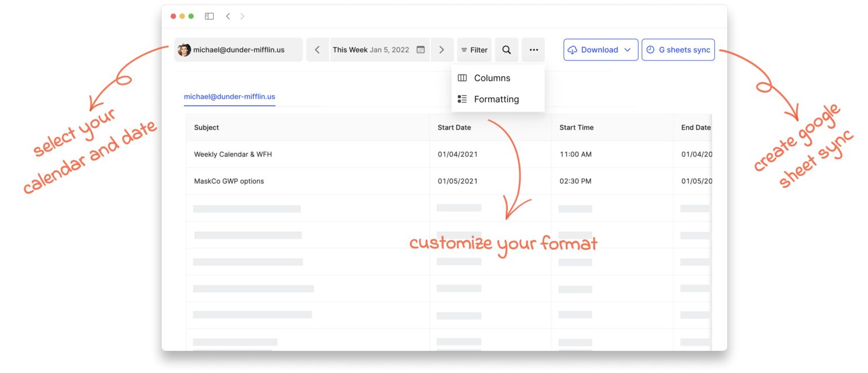Click the Columns grid icon
868x373 pixels.
(x=462, y=78)
